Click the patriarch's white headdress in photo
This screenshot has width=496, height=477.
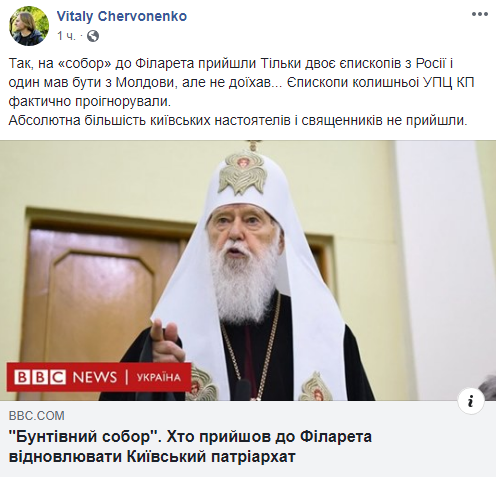pos(249,179)
